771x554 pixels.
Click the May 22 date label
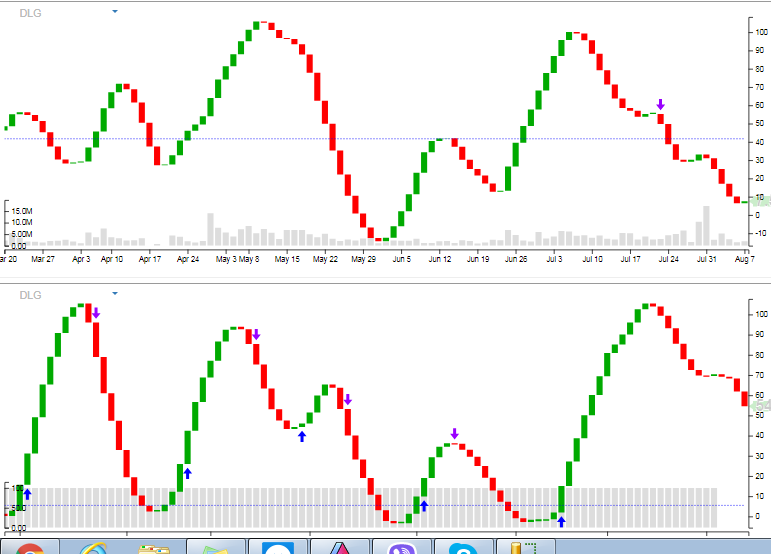point(326,259)
